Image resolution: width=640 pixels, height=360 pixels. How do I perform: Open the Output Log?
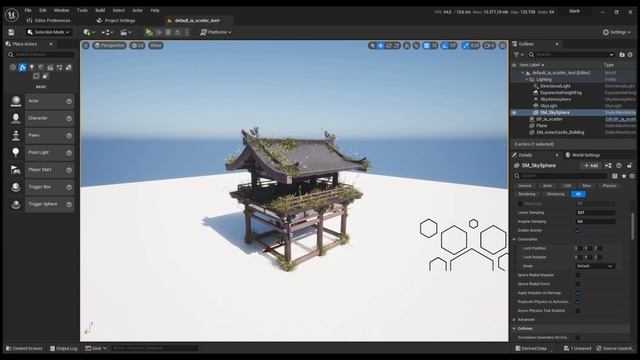click(x=63, y=349)
